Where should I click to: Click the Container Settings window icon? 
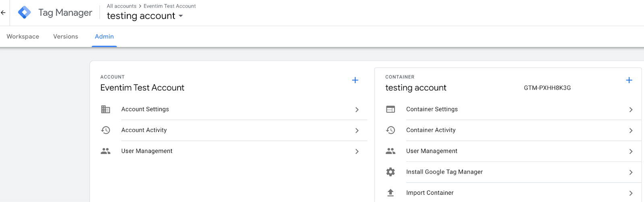(x=390, y=109)
